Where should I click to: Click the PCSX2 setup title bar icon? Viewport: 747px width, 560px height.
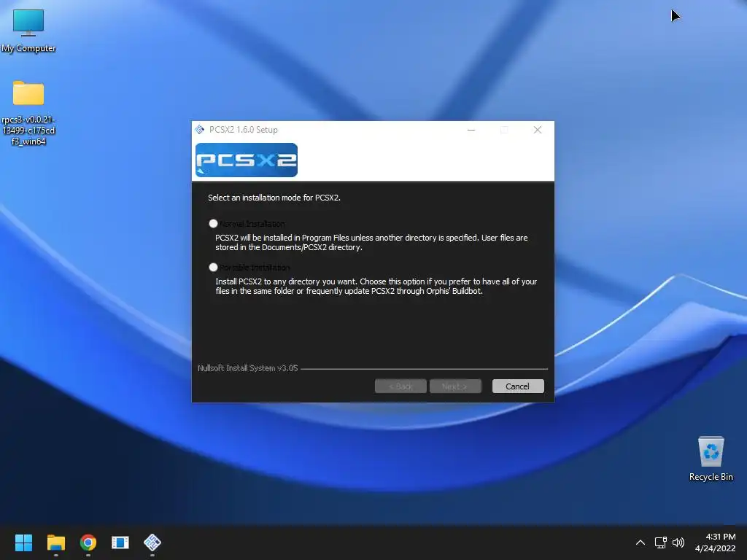click(200, 130)
